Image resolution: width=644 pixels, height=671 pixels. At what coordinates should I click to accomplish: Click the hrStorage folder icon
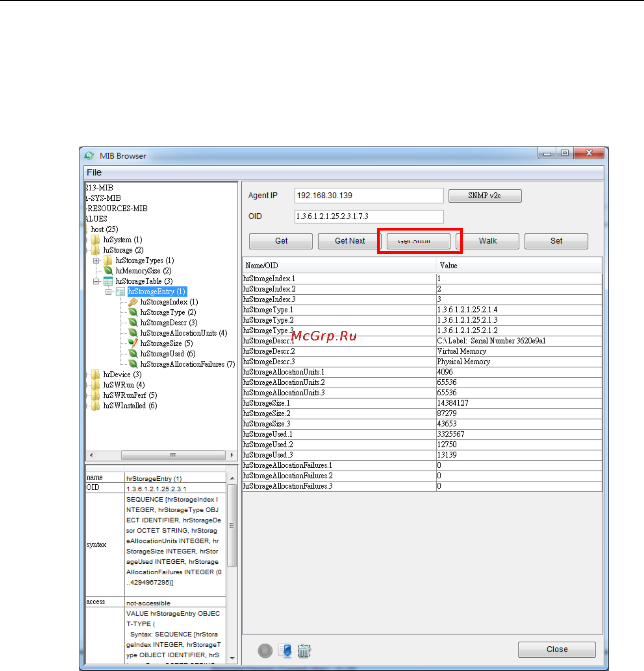tap(96, 250)
